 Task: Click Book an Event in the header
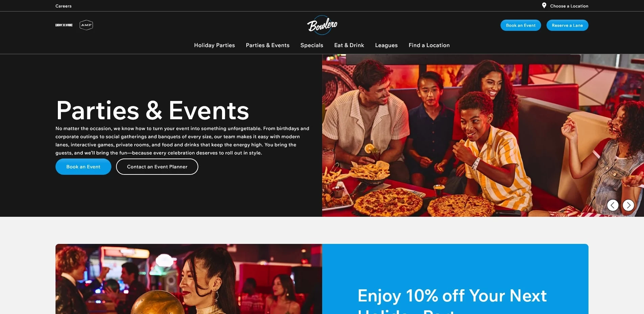coord(521,25)
